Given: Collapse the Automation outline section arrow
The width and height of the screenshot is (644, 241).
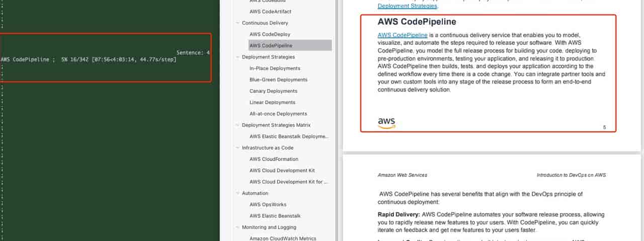Looking at the screenshot, I should (x=237, y=193).
